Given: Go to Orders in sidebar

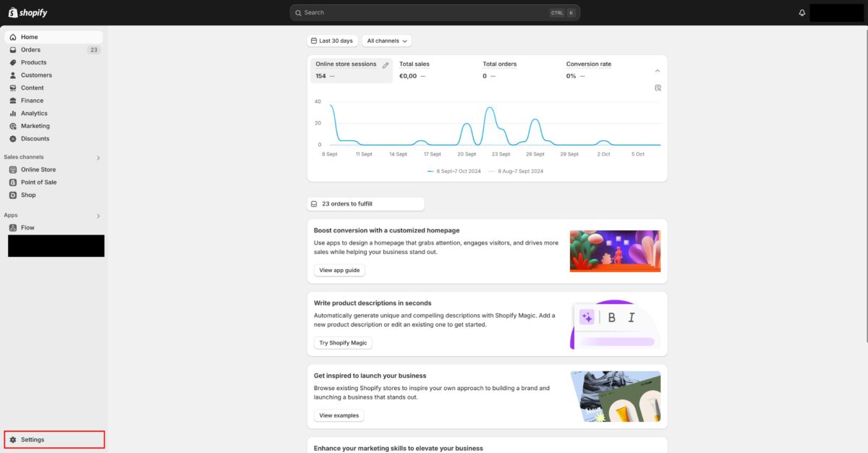Looking at the screenshot, I should 30,50.
